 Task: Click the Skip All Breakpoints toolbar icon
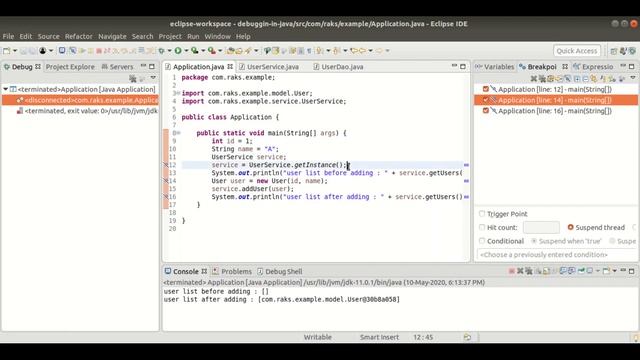tap(72, 51)
